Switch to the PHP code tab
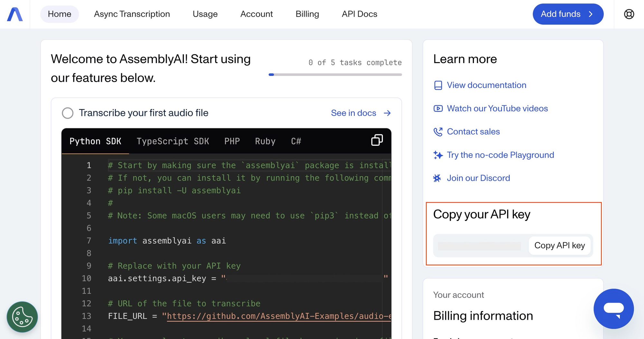 click(x=232, y=141)
